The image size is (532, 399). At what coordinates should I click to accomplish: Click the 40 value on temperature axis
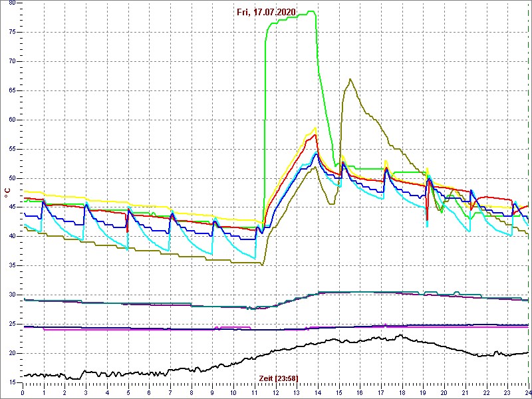12,237
